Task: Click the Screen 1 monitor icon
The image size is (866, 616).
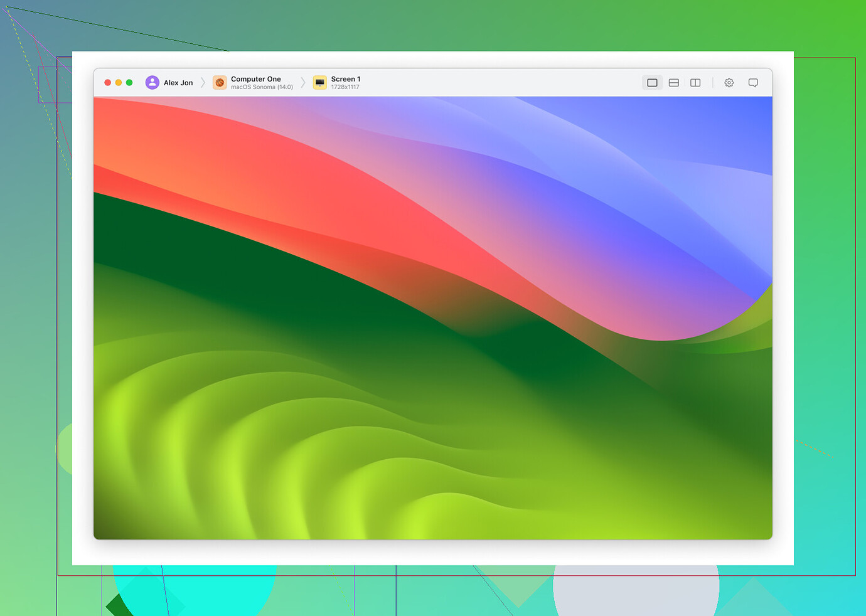Action: (x=320, y=83)
